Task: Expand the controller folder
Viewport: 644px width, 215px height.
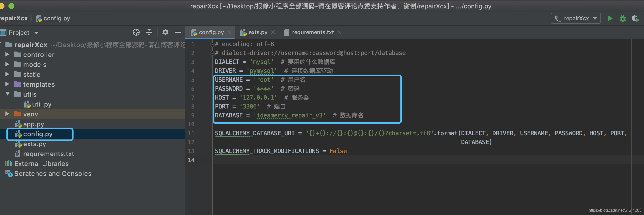Action: click(x=7, y=54)
